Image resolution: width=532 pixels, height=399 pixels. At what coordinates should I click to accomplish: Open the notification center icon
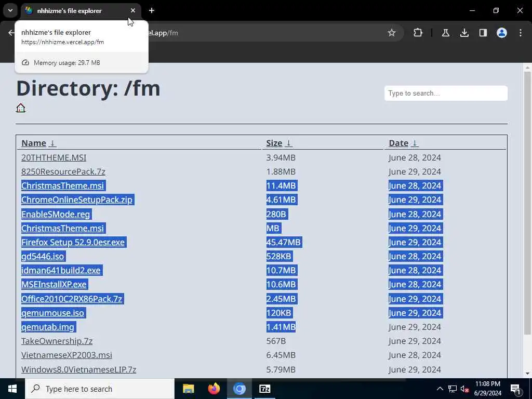(x=515, y=389)
